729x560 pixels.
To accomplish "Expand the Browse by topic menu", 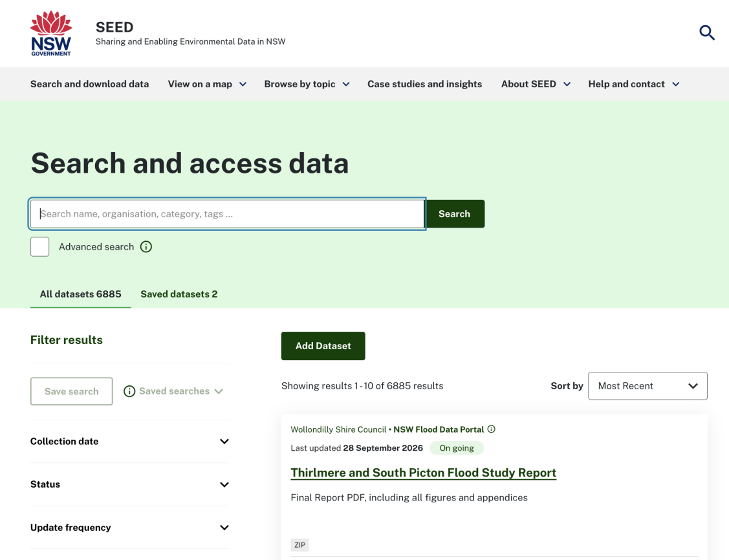I will 307,84.
